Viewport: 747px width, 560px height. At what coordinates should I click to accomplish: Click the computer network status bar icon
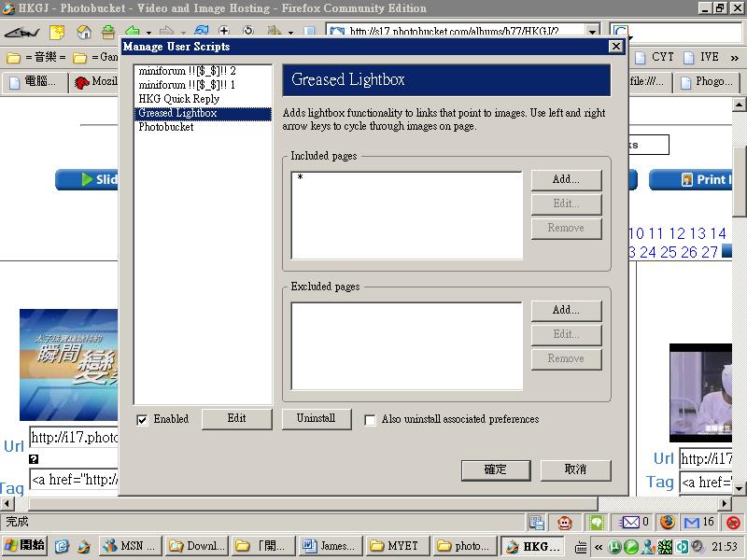[x=536, y=523]
